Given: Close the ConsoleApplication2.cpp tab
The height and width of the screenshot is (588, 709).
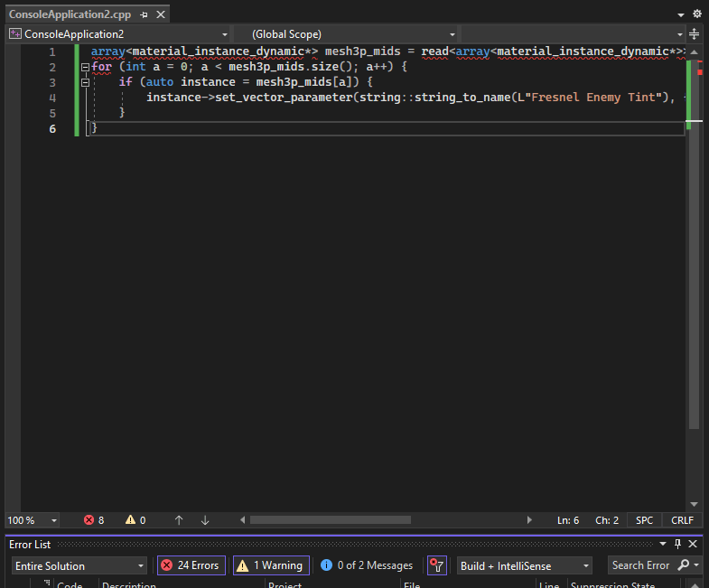Looking at the screenshot, I should tap(161, 14).
